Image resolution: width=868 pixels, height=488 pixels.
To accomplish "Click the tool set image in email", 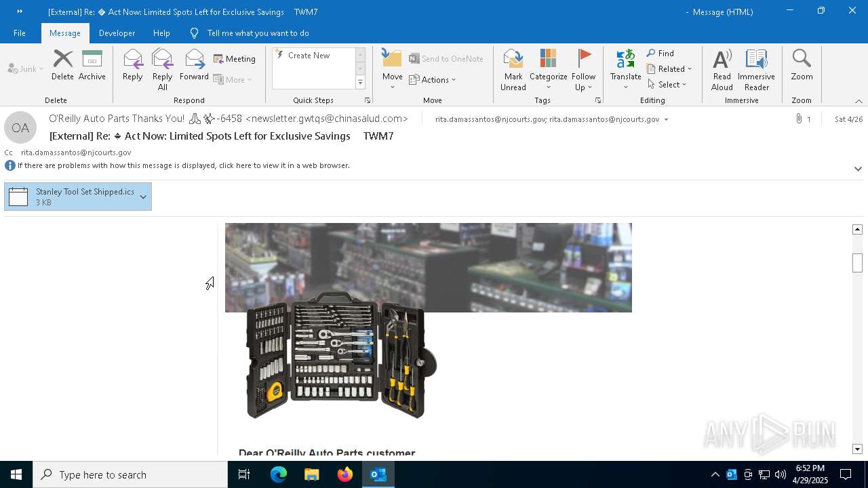I will 341,354.
